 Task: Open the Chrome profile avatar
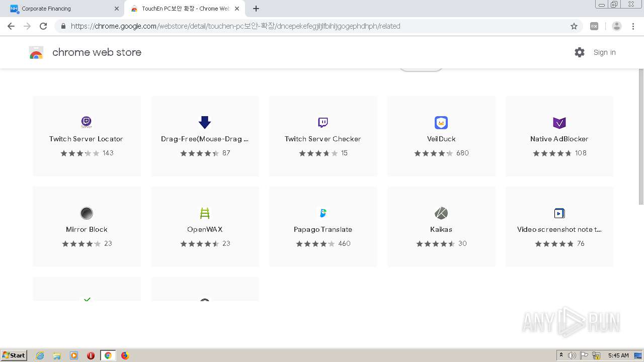point(617,26)
